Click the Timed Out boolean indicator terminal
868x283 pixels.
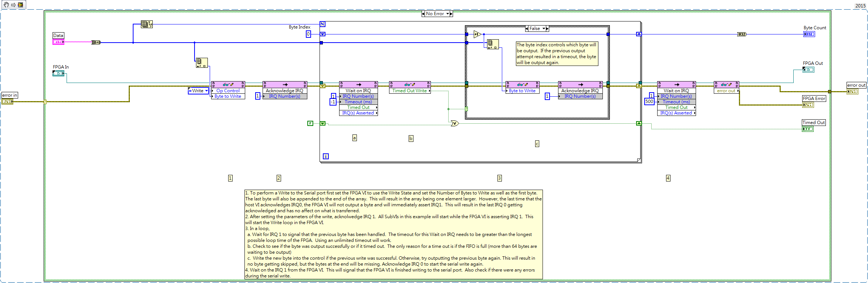808,129
